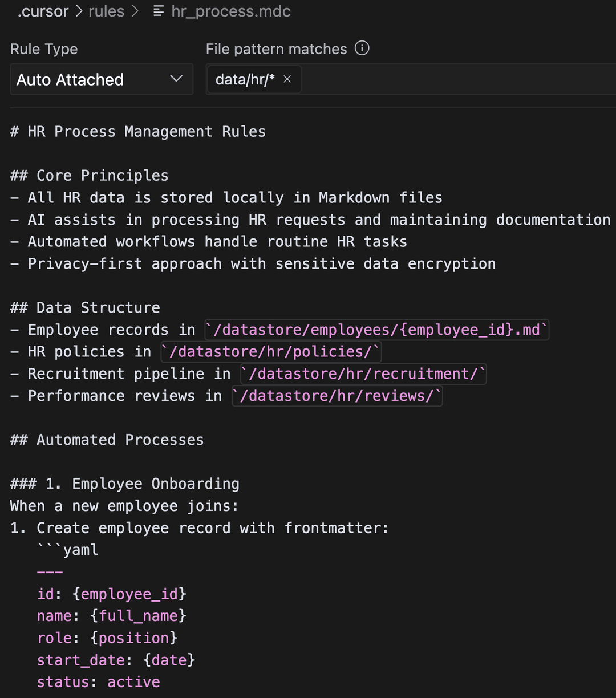Click the /datastore/hr/policies/ path
Screen dimensions: 616x698
(271, 352)
